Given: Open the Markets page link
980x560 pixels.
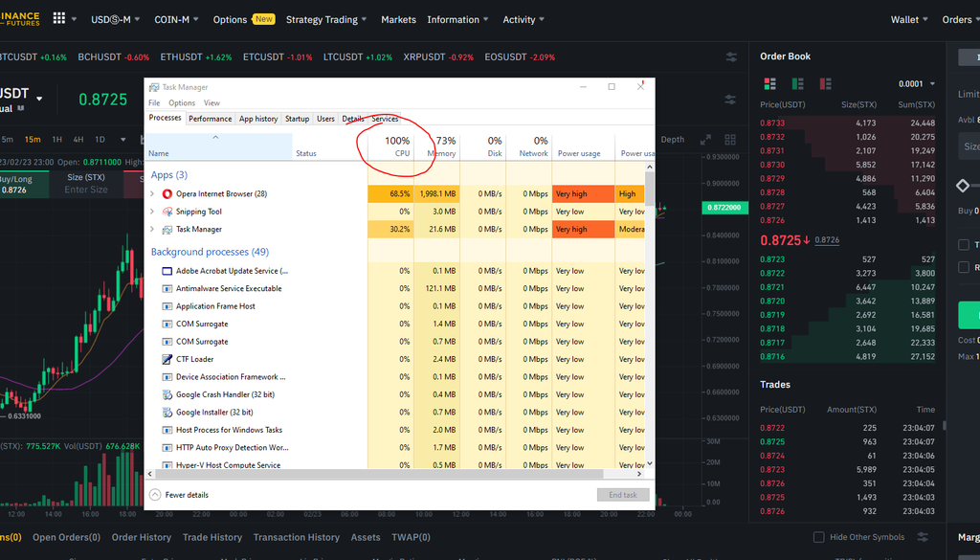Looking at the screenshot, I should coord(398,19).
